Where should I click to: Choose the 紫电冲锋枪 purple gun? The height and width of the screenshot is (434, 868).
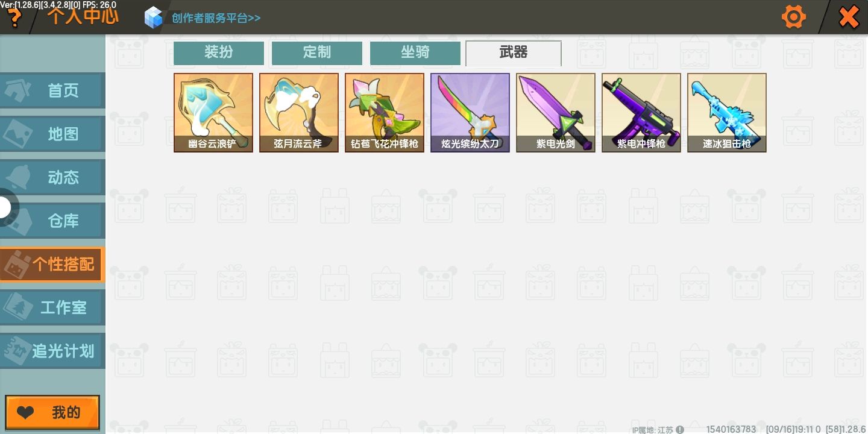[x=641, y=113]
